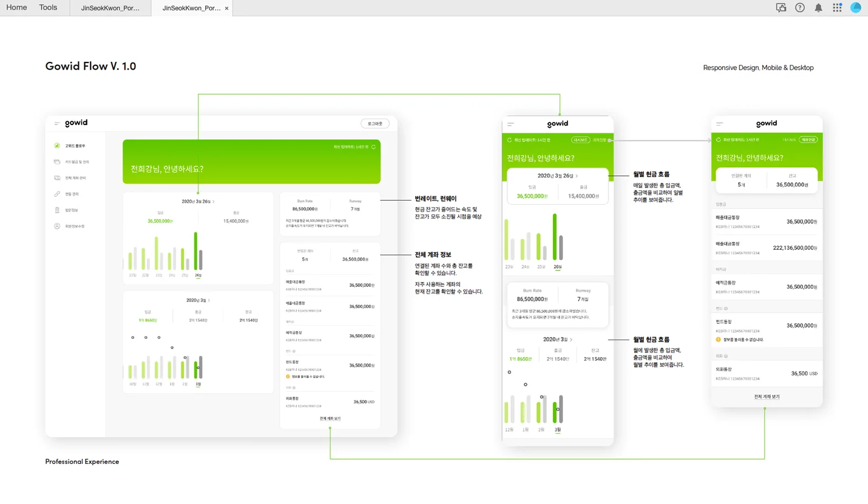Open the help question mark icon
Screen dimensions: 868x504
coord(800,8)
